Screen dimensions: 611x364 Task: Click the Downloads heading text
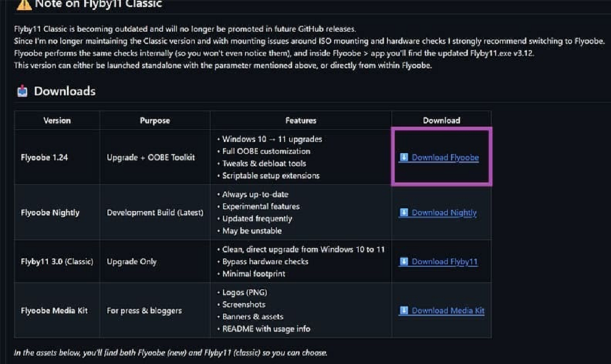point(64,91)
